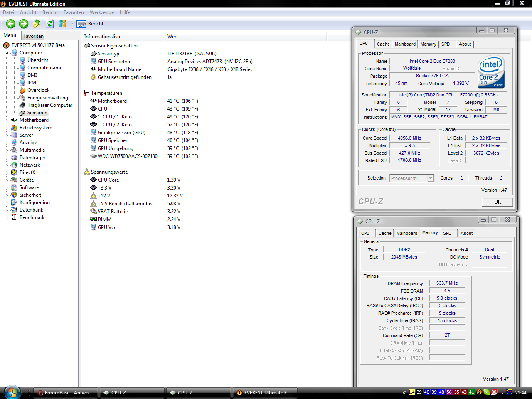Click EVEREST Ultimate taskbar button
The image size is (532, 399).
(265, 392)
